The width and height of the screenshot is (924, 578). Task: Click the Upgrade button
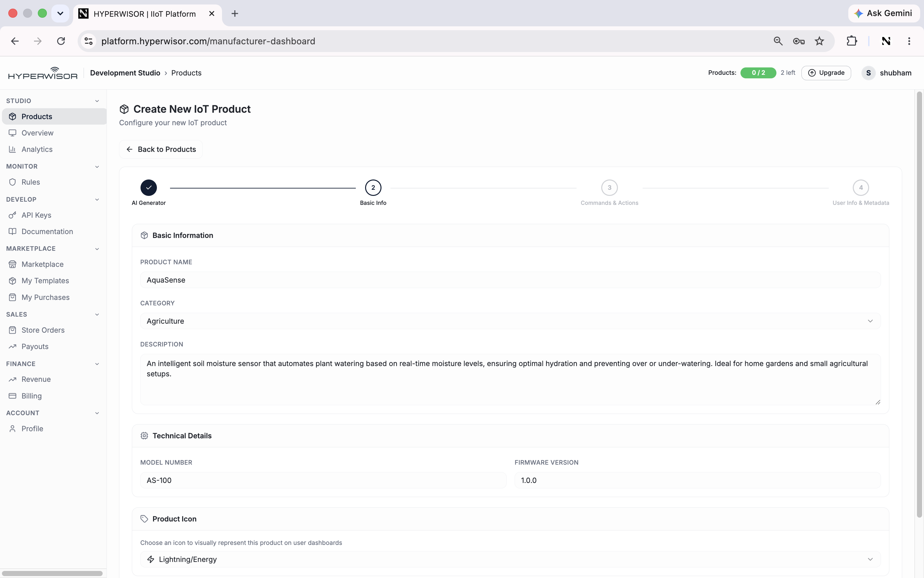826,73
